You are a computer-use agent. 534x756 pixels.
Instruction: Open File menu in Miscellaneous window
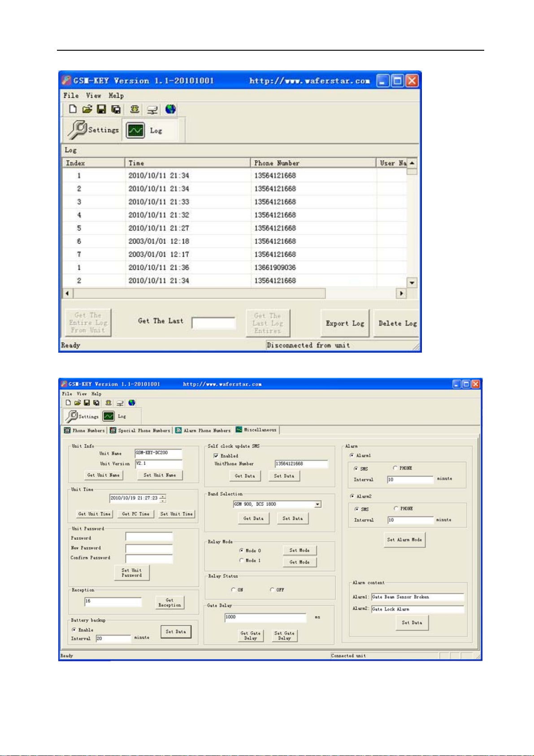67,394
